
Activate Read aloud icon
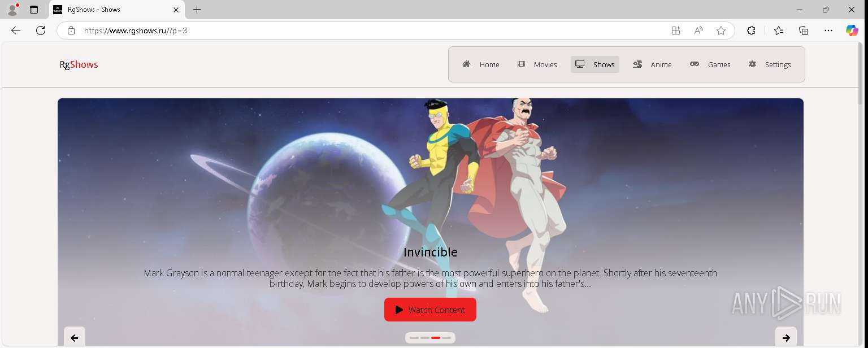point(698,31)
